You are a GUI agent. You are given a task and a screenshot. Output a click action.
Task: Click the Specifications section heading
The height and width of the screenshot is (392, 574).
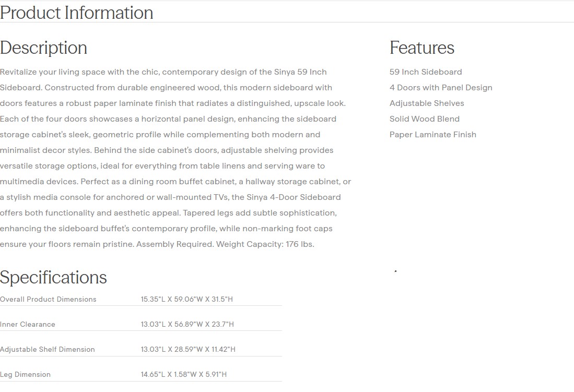[x=53, y=277]
